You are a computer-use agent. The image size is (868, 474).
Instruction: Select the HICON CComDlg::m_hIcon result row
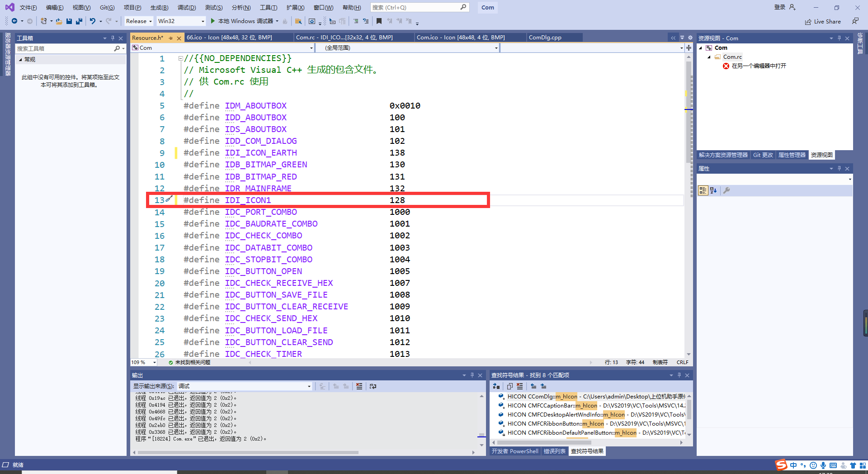pos(592,397)
